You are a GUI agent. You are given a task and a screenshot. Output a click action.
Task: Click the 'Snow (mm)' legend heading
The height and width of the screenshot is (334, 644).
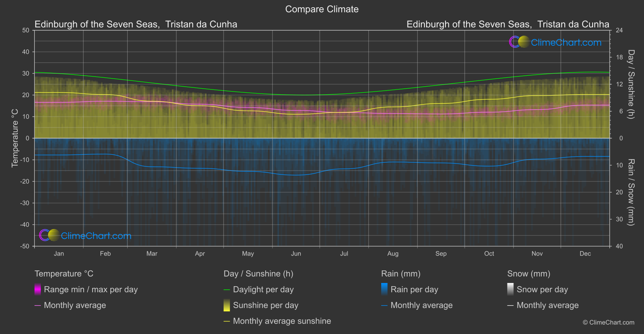pos(529,274)
